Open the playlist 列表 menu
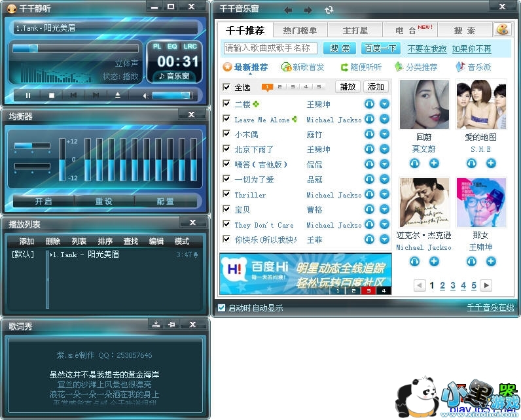Image resolution: width=521 pixels, height=420 pixels. tap(79, 241)
